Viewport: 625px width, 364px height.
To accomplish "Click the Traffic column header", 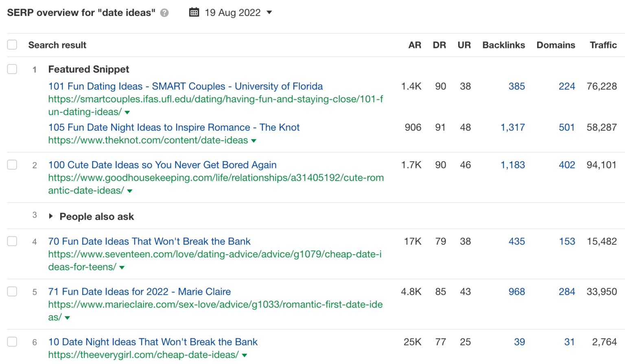I will [x=603, y=45].
